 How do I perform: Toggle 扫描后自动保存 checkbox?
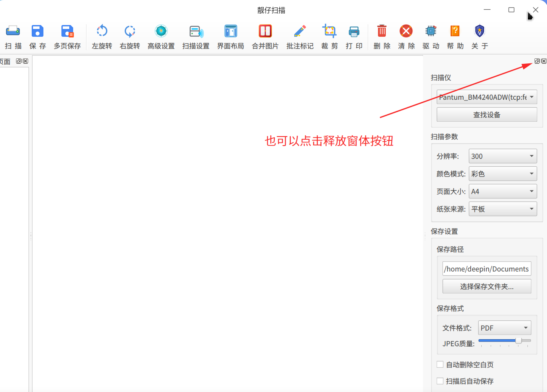(440, 381)
